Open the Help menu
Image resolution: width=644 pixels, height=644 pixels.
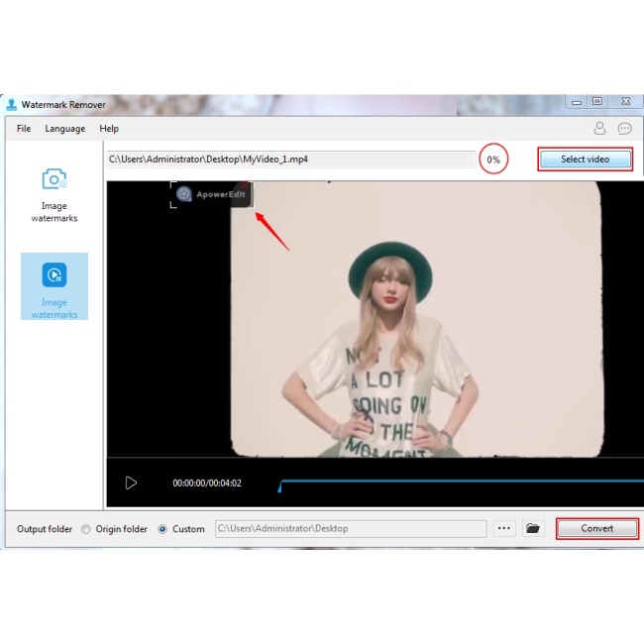tap(109, 129)
